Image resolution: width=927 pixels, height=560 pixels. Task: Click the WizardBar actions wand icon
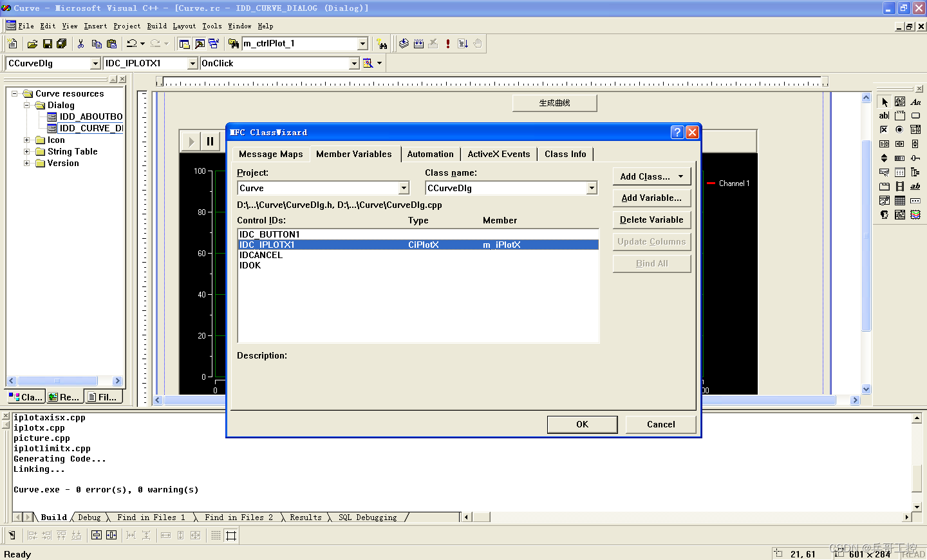(x=368, y=63)
